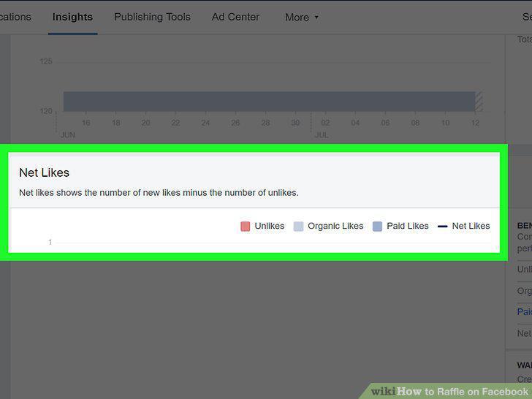Select the Net Likes section heading

pyautogui.click(x=44, y=172)
